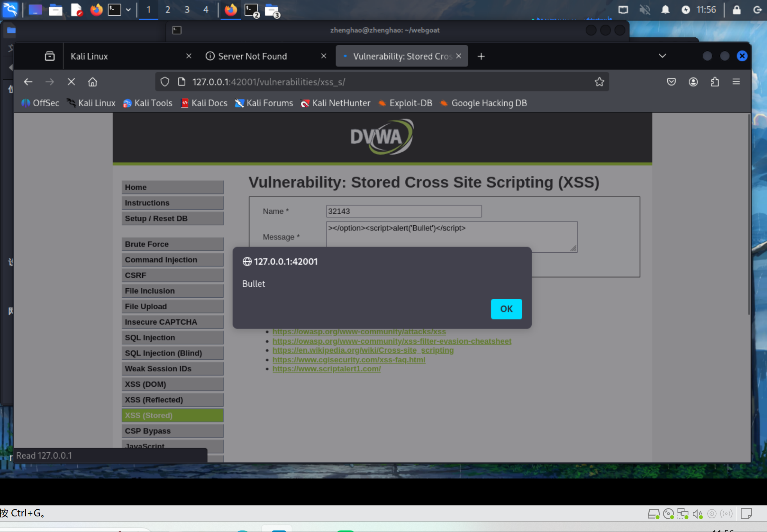Open the Firefox View tabs icon
The image size is (767, 532).
pos(50,56)
